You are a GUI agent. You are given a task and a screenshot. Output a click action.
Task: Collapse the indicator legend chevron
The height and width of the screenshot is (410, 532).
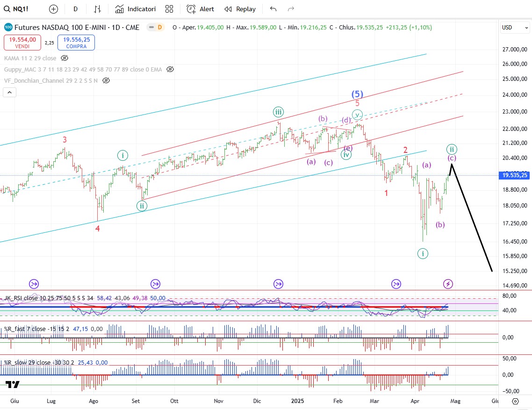tap(9, 92)
